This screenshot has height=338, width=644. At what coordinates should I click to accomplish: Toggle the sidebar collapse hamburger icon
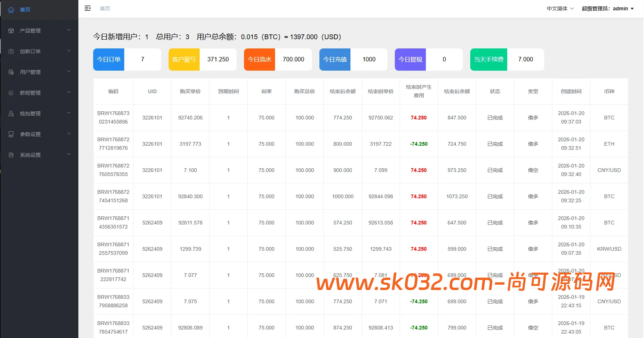pos(88,8)
